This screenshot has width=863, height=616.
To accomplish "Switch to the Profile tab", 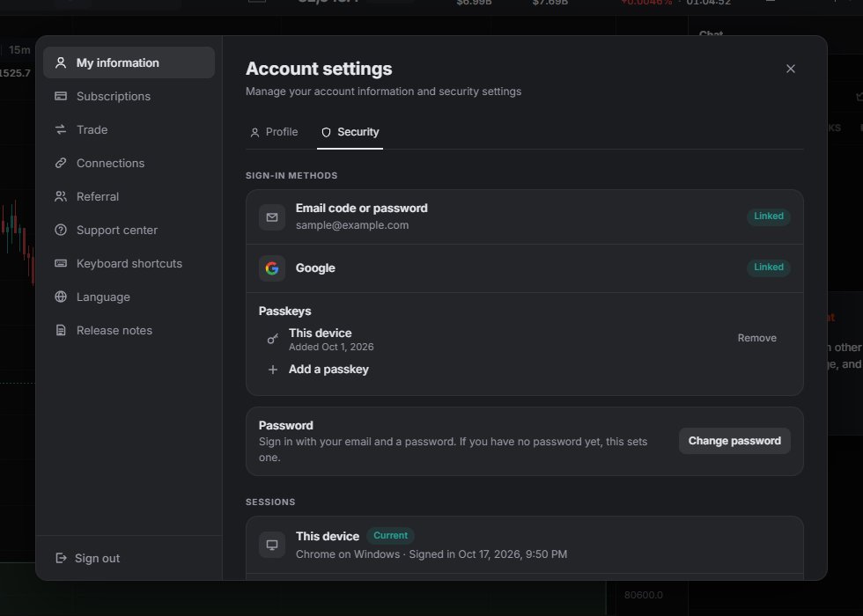I will click(x=274, y=132).
